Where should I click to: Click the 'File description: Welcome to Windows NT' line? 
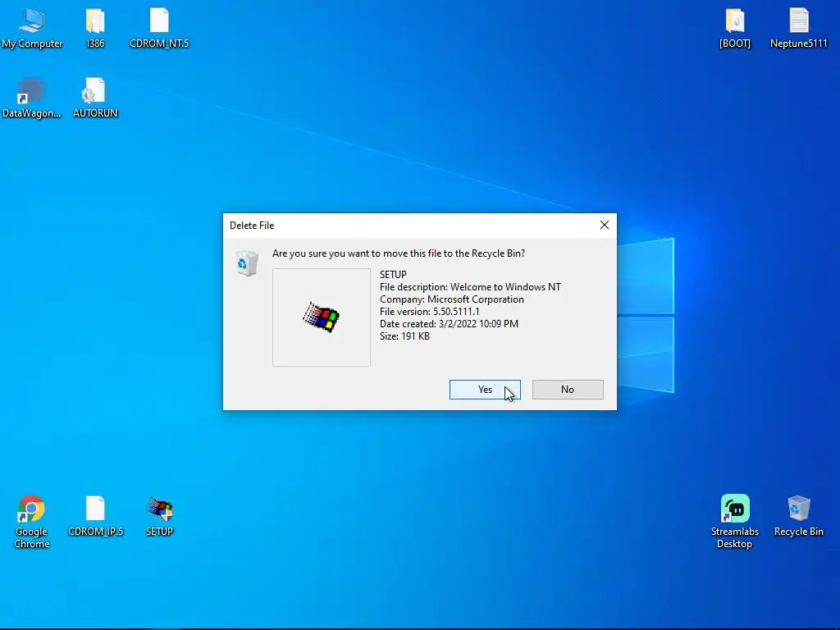point(470,286)
